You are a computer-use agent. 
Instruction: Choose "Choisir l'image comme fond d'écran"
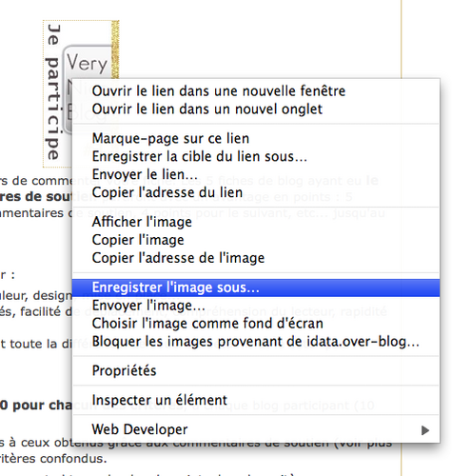[x=256, y=324]
